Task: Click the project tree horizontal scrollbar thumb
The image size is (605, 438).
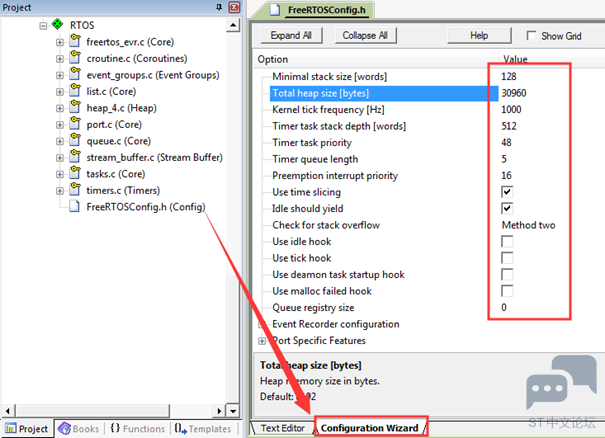Action: (x=92, y=411)
